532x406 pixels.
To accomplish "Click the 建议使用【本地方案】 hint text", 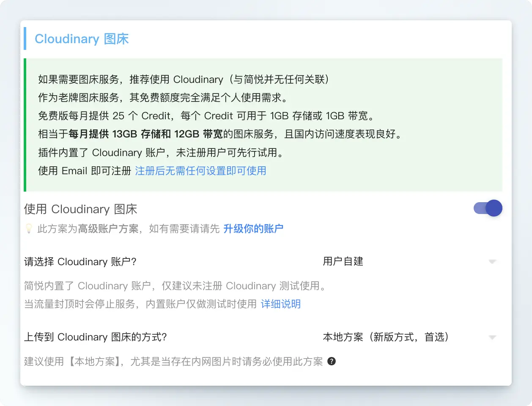I will click(173, 362).
